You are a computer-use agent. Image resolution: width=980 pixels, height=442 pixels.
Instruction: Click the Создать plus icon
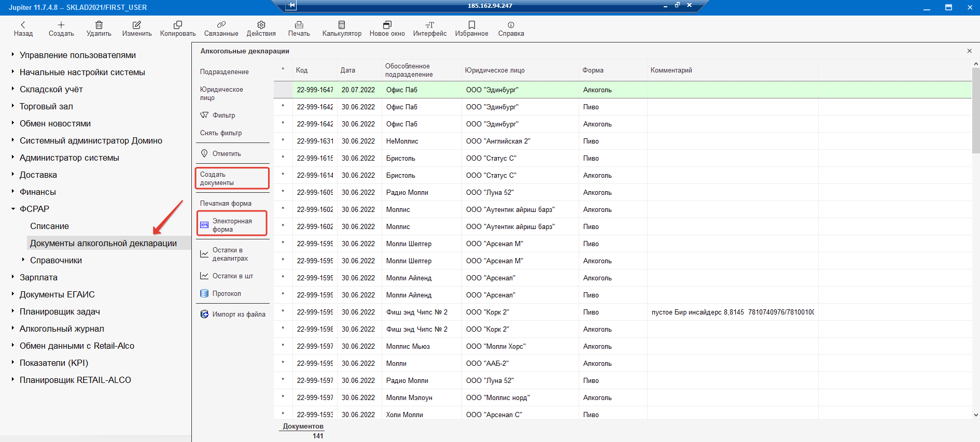(x=61, y=25)
